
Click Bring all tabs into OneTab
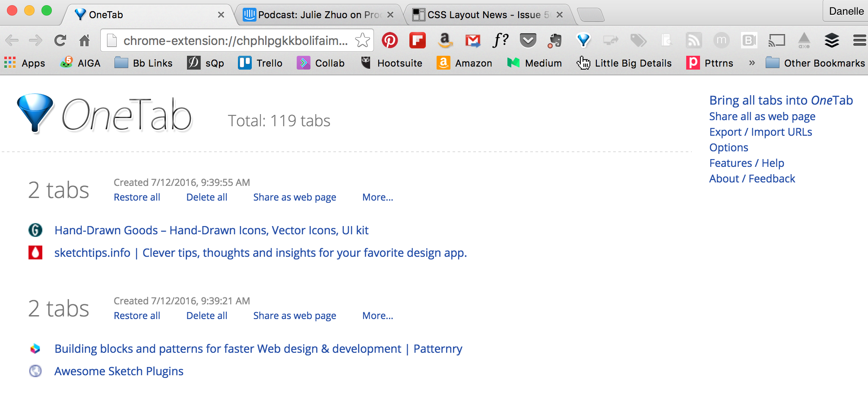coord(781,100)
